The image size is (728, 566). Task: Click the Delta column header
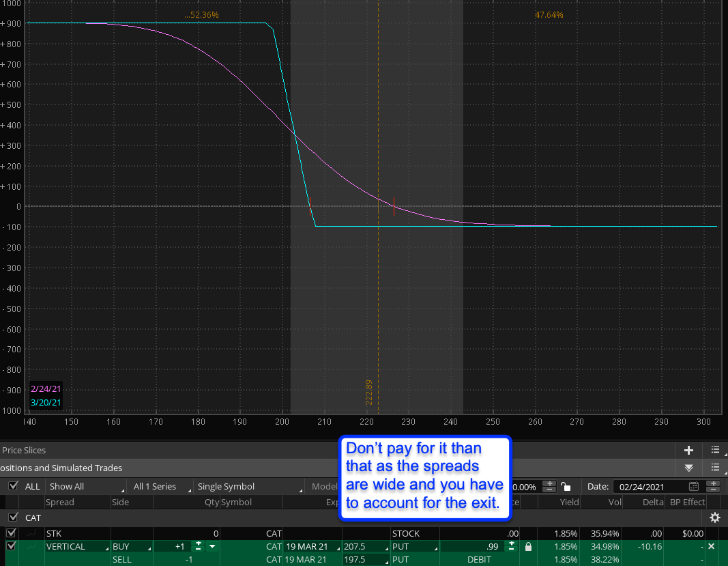pyautogui.click(x=650, y=503)
